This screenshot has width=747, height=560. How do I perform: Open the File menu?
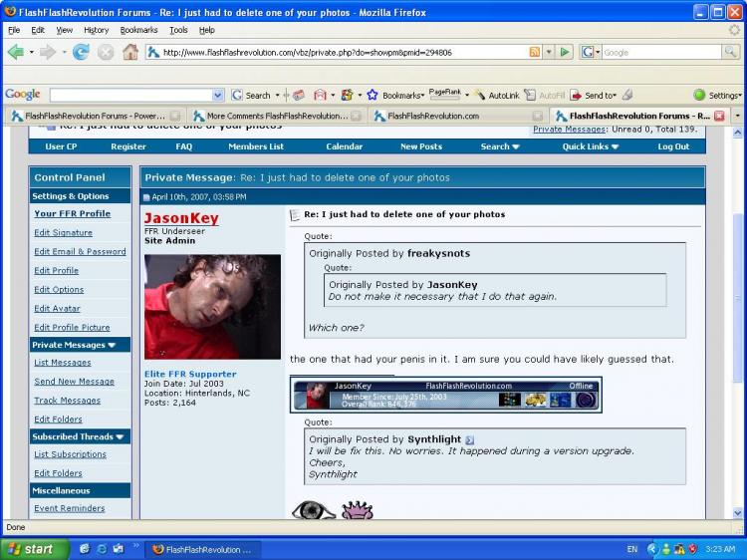click(14, 30)
